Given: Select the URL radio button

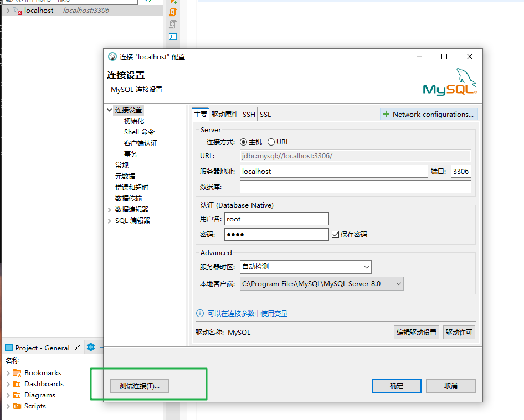Looking at the screenshot, I should [x=271, y=142].
